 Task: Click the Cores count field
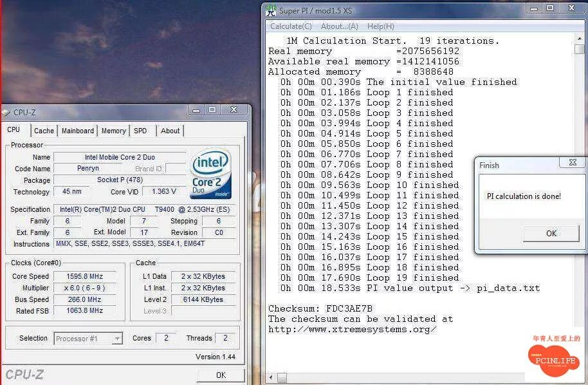tap(166, 338)
